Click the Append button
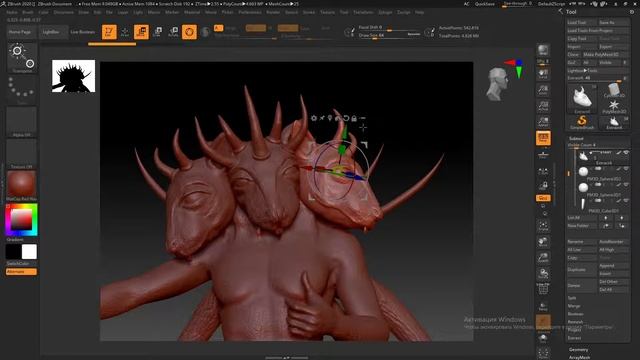The width and height of the screenshot is (640, 360). click(613, 266)
